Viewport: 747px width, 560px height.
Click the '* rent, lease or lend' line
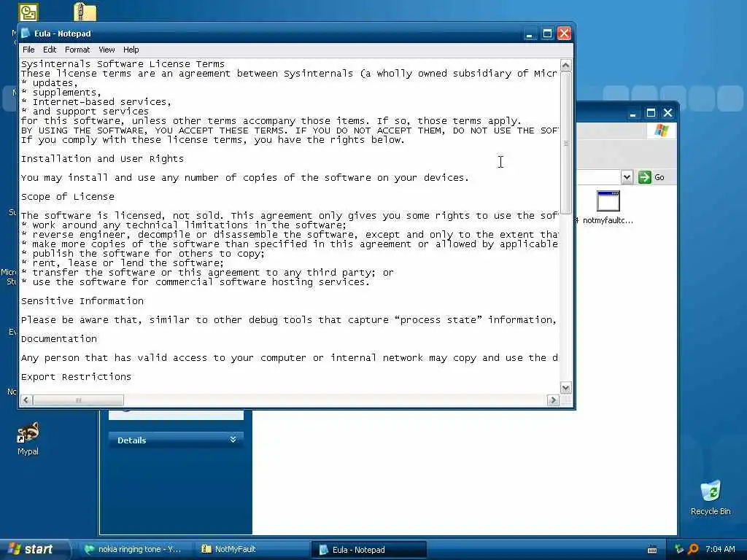click(x=122, y=262)
